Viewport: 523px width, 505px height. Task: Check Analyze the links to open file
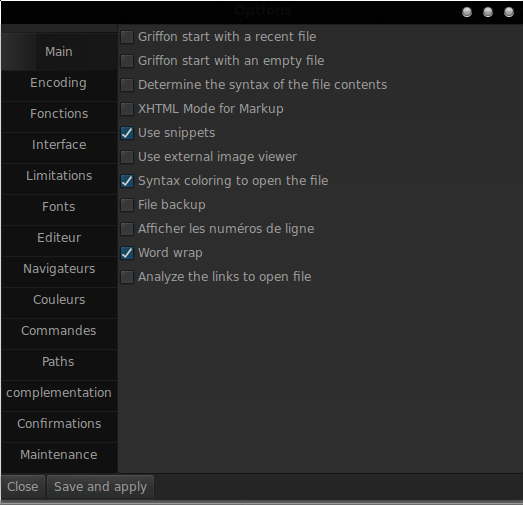pyautogui.click(x=127, y=277)
